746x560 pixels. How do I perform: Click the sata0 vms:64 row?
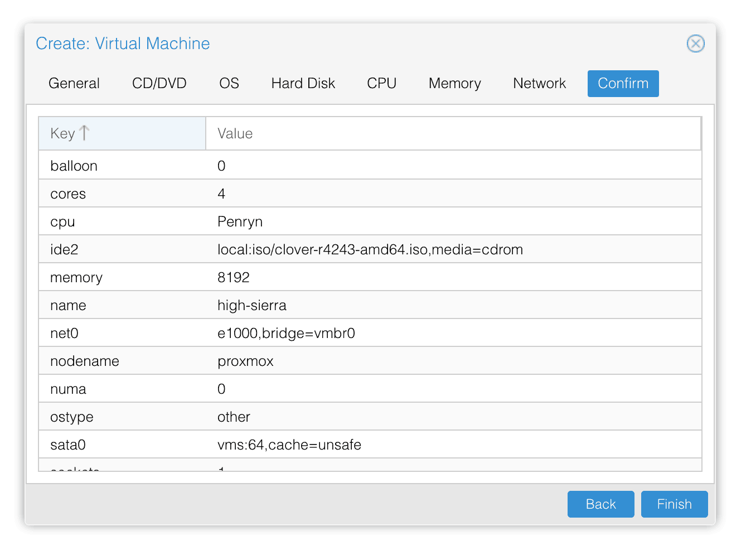370,445
